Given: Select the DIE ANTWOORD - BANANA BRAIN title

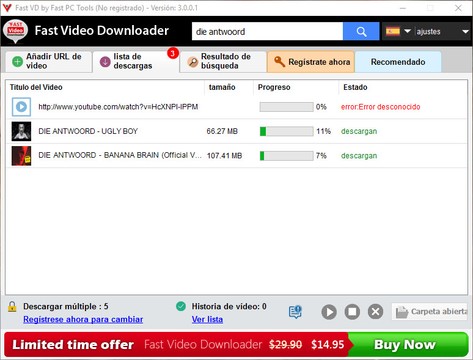Looking at the screenshot, I should click(120, 155).
